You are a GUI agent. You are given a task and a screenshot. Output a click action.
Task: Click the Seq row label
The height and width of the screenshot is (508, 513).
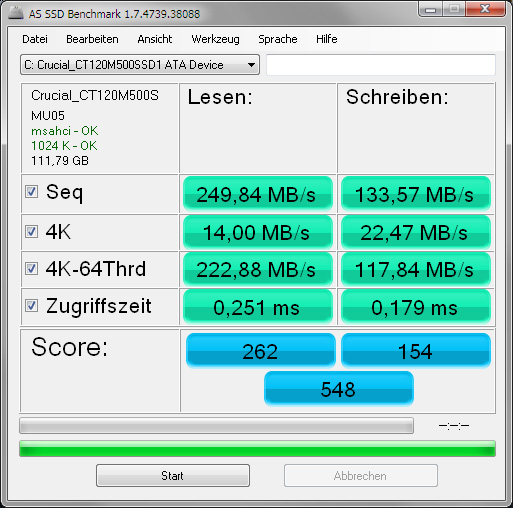click(64, 192)
